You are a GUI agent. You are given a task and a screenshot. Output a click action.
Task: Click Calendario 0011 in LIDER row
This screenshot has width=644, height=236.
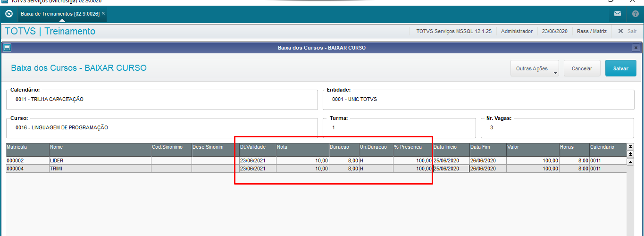click(x=608, y=160)
